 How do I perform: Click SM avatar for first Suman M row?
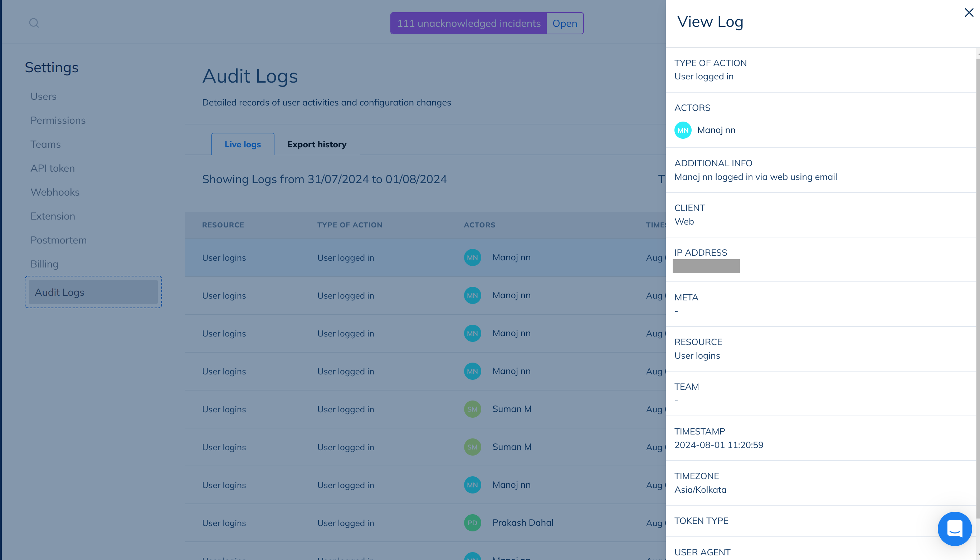click(472, 409)
